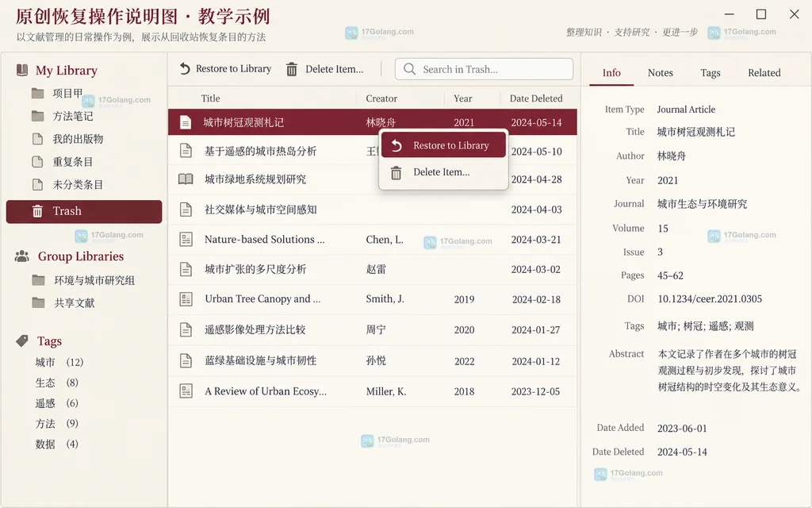Click item icon of A Review of Urban Ecosy... row
812x508 pixels.
[x=186, y=391]
